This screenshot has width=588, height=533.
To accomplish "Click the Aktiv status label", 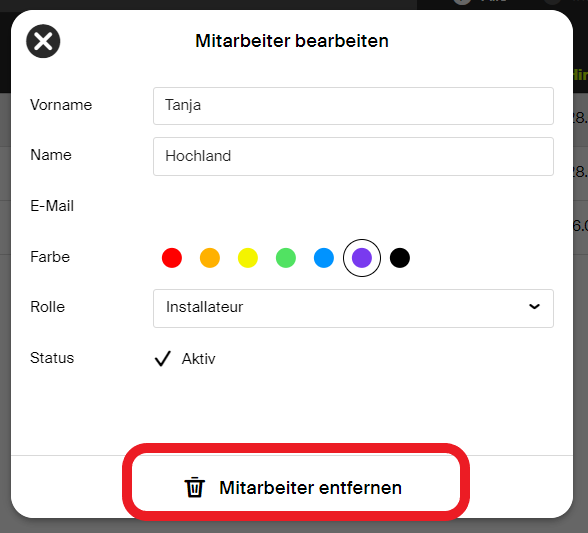I will tap(199, 359).
